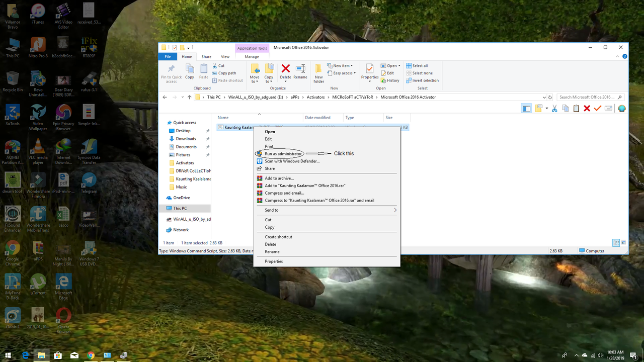This screenshot has width=644, height=362.
Task: Expand the ribbon Open dropdown arrow
Action: (x=399, y=66)
